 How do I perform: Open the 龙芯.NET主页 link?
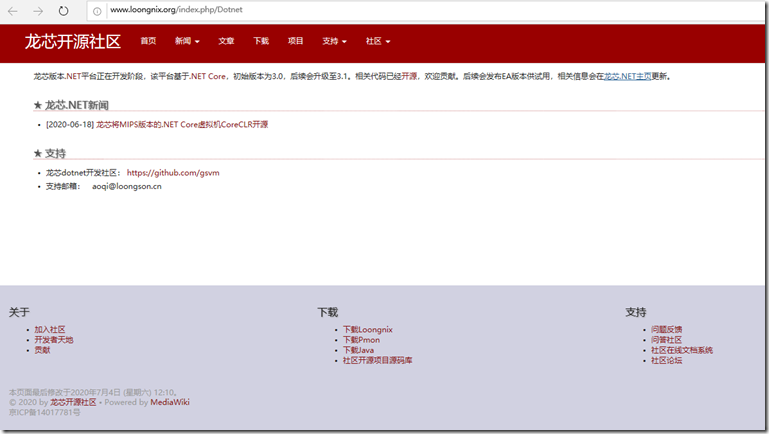(627, 77)
